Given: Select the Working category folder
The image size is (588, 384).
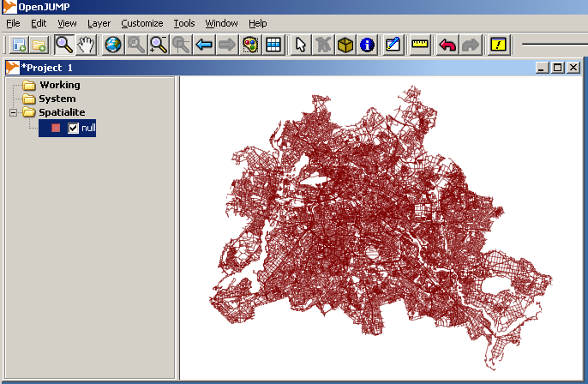Looking at the screenshot, I should click(59, 85).
